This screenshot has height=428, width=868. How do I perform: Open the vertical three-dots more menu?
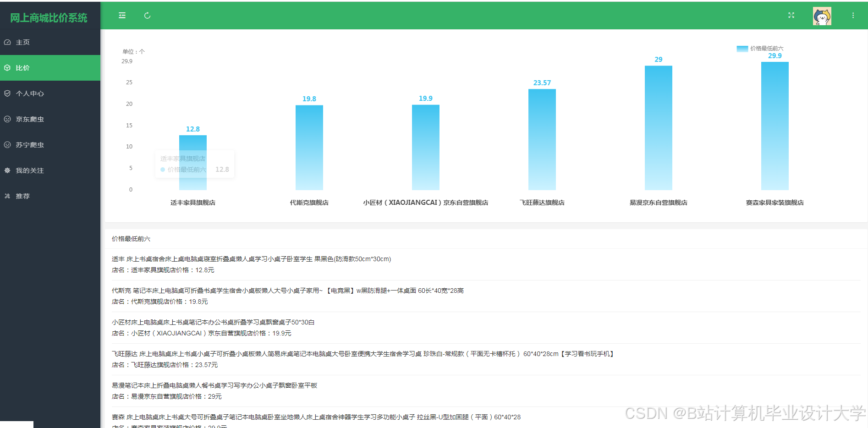tap(853, 16)
